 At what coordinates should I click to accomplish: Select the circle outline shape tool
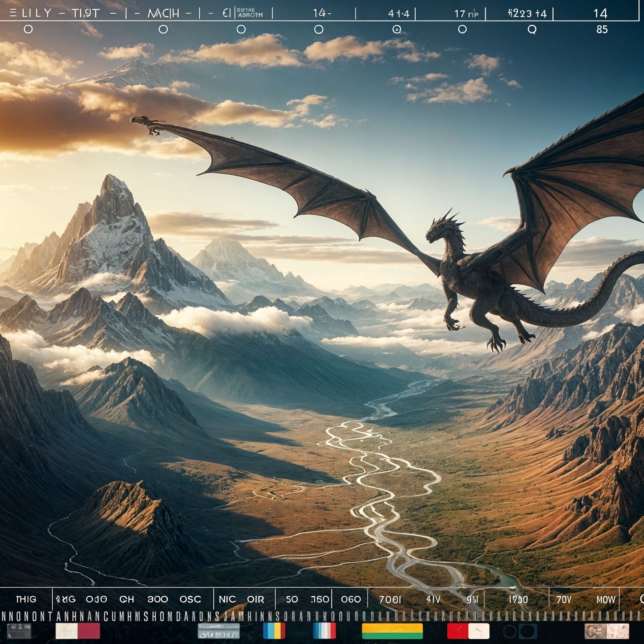[x=510, y=630]
